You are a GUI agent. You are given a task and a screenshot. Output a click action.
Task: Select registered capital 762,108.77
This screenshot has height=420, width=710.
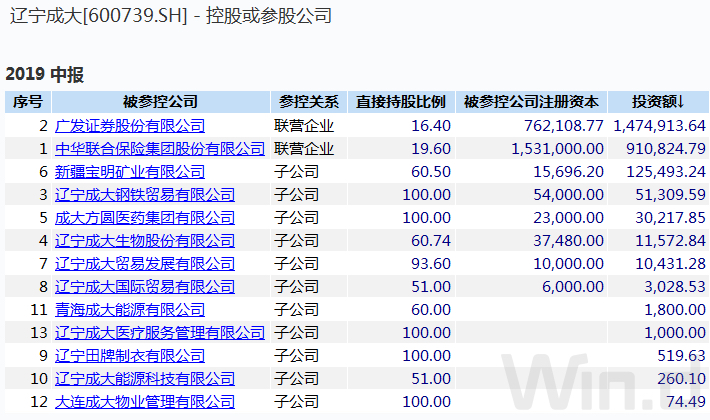click(x=564, y=126)
